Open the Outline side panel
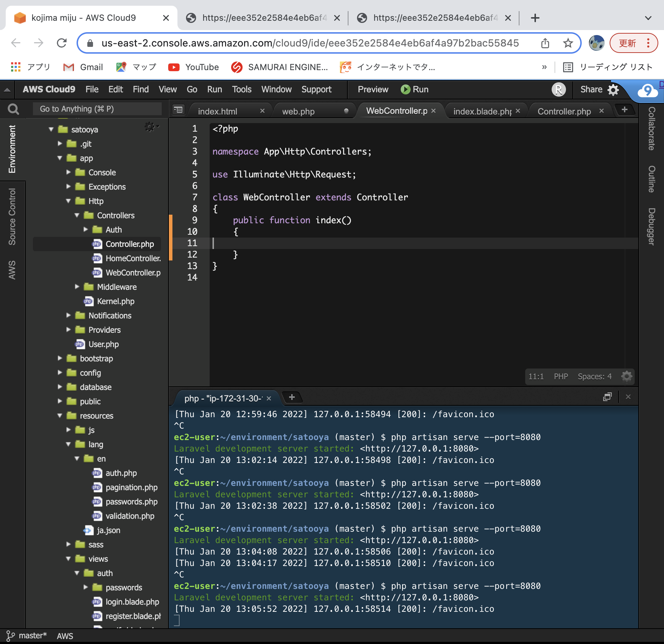Viewport: 664px width, 644px height. coord(651,179)
